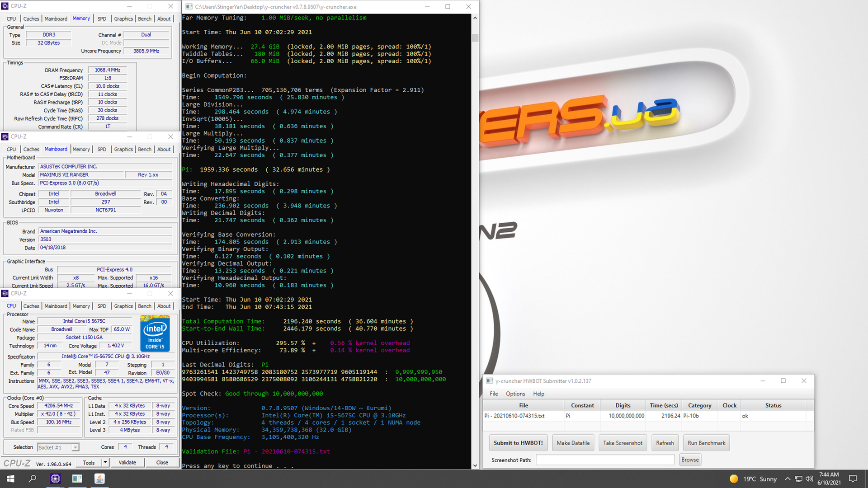The height and width of the screenshot is (488, 868).
Task: Click the Screenshot Path input field
Action: [x=605, y=460]
